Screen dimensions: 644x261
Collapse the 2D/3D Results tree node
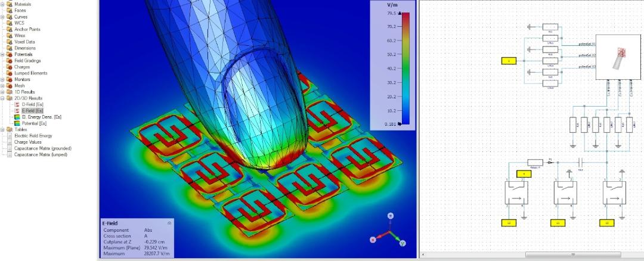(x=2, y=98)
